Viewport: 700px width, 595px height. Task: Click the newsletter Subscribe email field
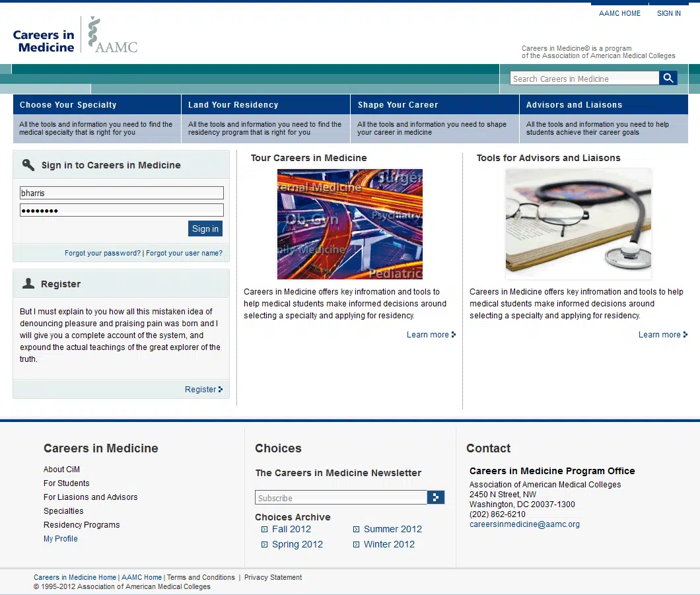(341, 498)
